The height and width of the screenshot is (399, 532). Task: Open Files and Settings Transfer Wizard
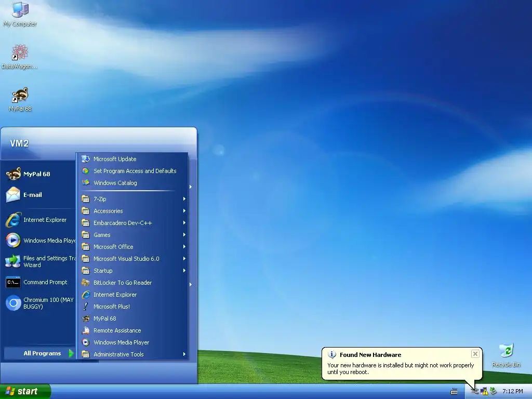click(40, 262)
